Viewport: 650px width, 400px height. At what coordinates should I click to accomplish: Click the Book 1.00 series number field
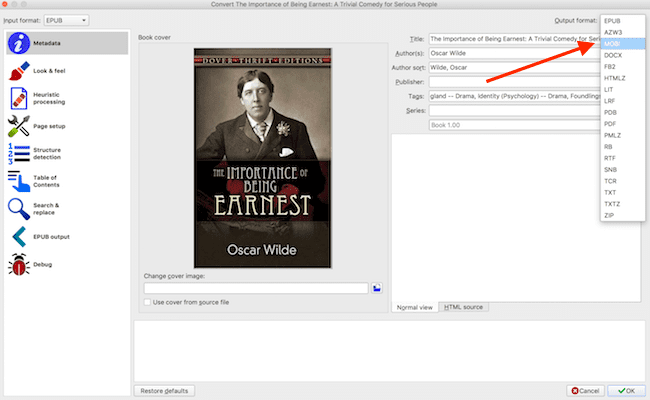click(514, 125)
